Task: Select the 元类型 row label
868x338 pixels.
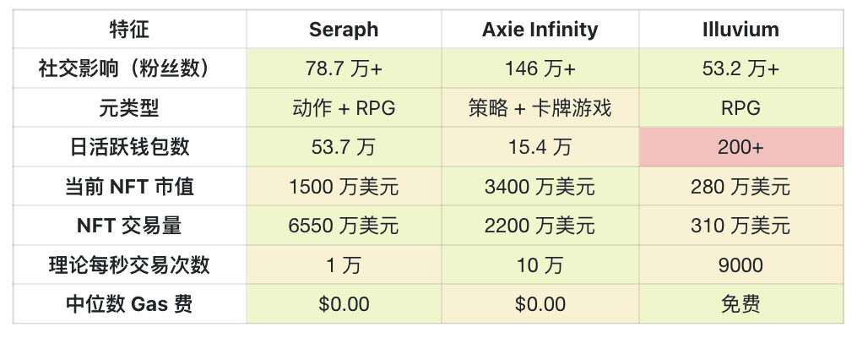Action: click(129, 108)
